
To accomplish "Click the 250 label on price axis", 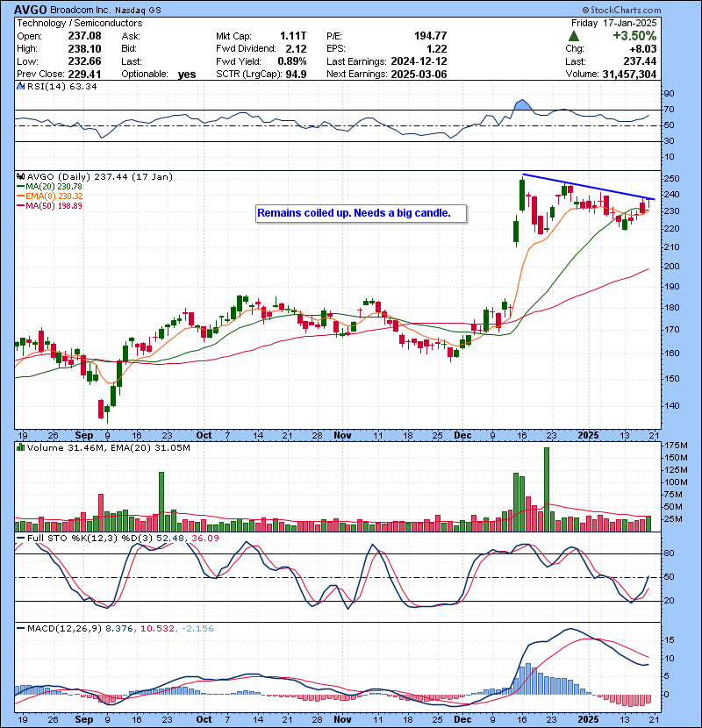I will 671,179.
